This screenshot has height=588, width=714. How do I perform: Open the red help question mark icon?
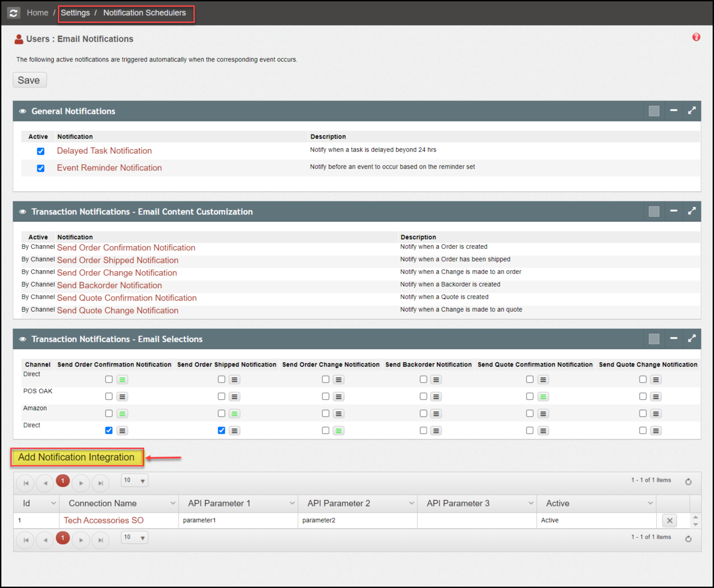[x=696, y=37]
